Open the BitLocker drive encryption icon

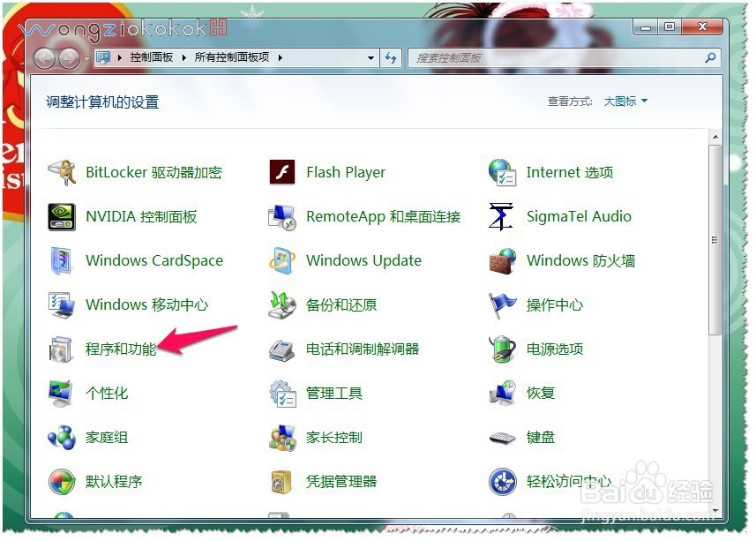pos(62,173)
